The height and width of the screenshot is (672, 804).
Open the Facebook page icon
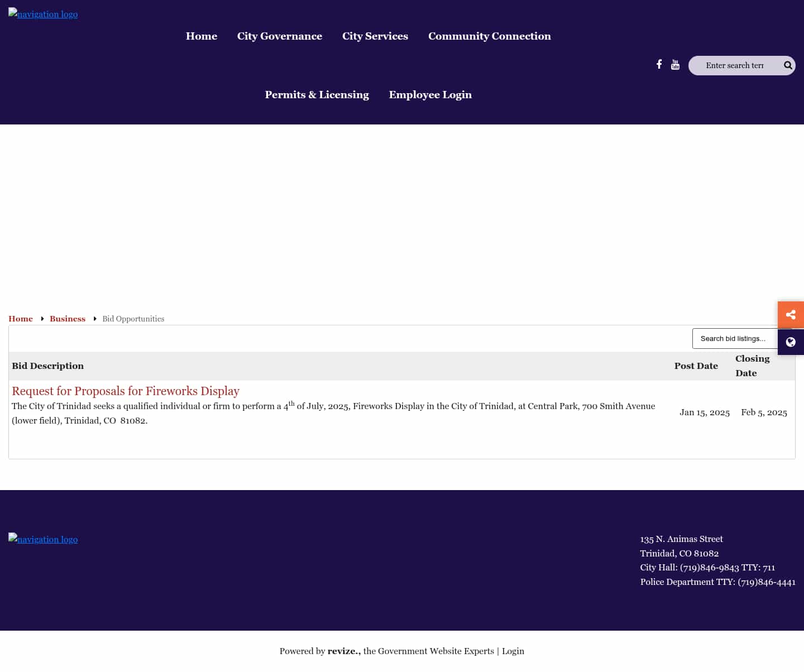[x=659, y=65]
